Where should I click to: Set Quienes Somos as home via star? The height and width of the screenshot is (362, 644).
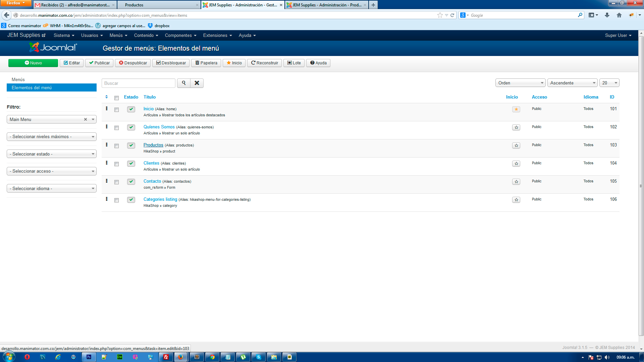516,127
